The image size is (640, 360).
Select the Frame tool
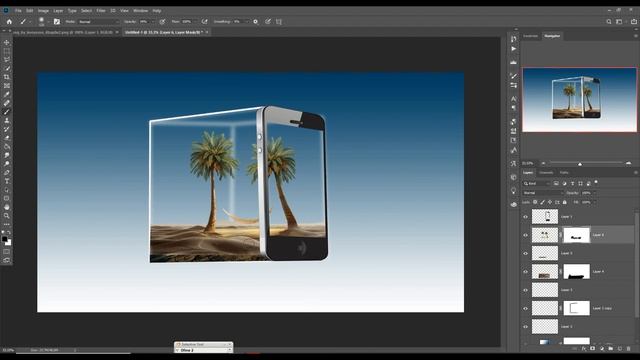7,86
